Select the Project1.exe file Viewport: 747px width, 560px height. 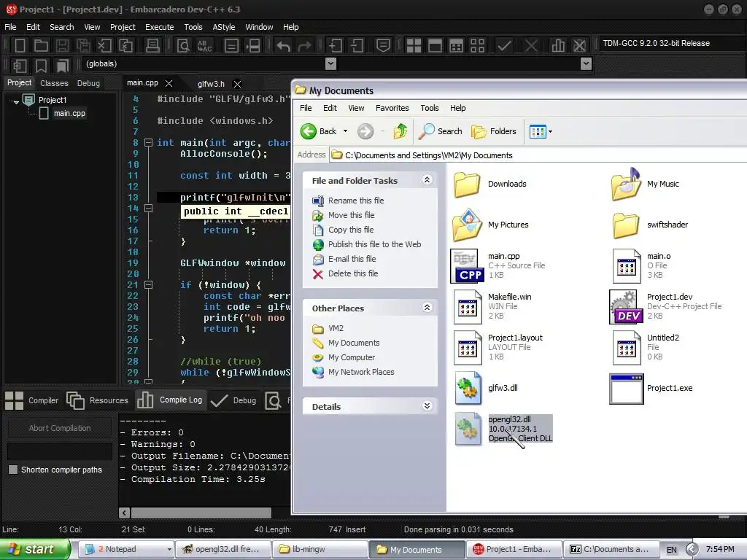pos(651,388)
